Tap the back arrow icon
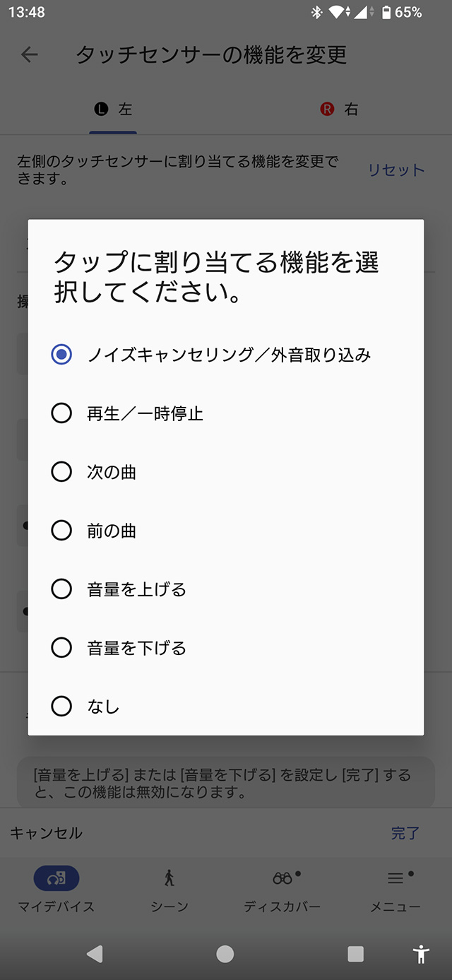 (x=30, y=54)
